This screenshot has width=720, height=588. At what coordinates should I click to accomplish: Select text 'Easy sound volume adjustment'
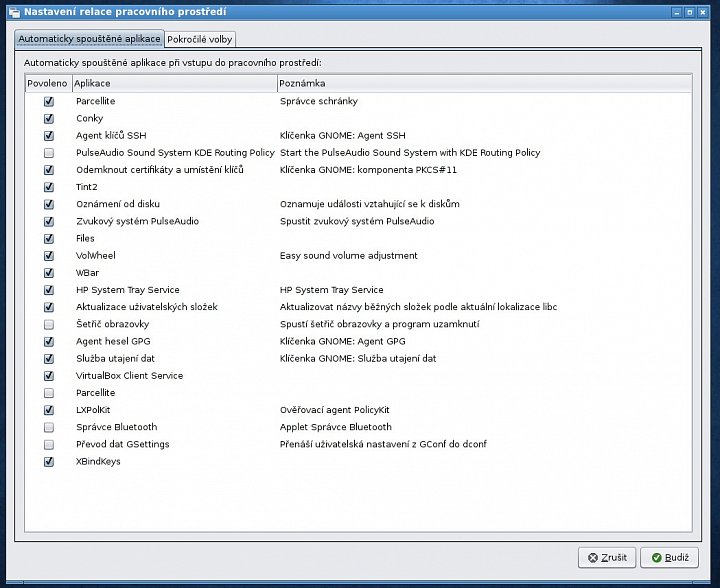tap(349, 256)
